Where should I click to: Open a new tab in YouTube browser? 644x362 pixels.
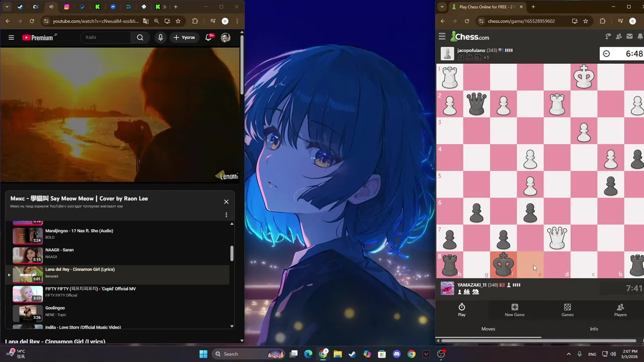tap(176, 7)
